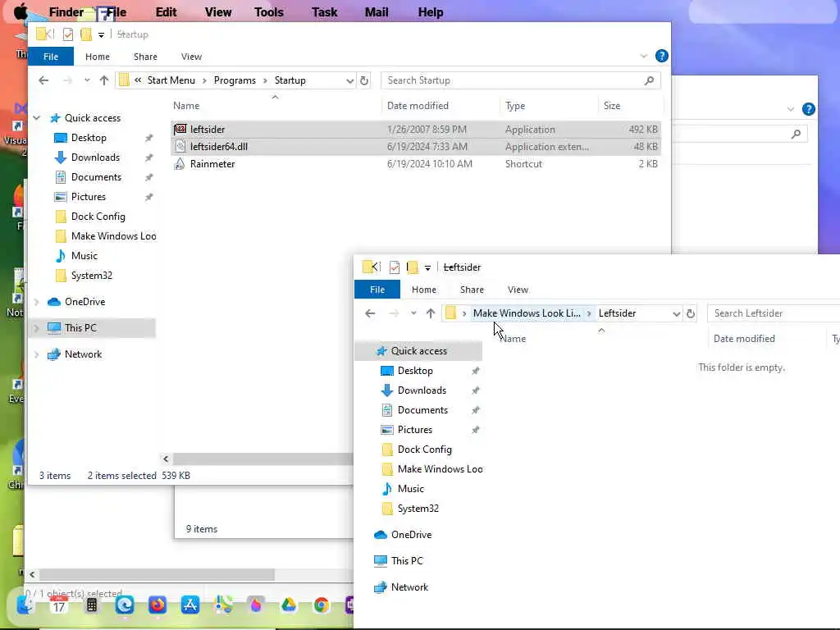
Task: Click New folder icon in Startup title bar
Action: coord(86,34)
